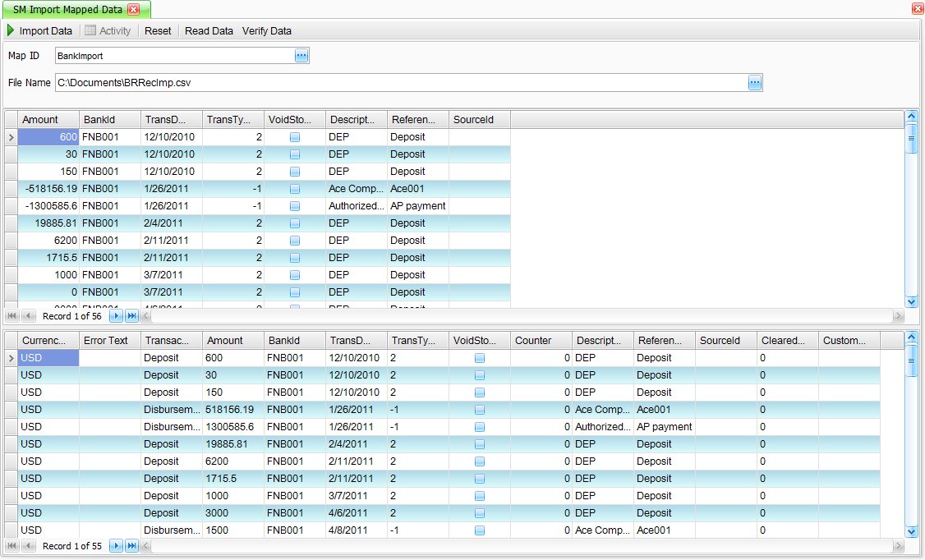Click the Activity grid icon in toolbar
Image resolution: width=925 pixels, height=560 pixels.
coord(90,31)
